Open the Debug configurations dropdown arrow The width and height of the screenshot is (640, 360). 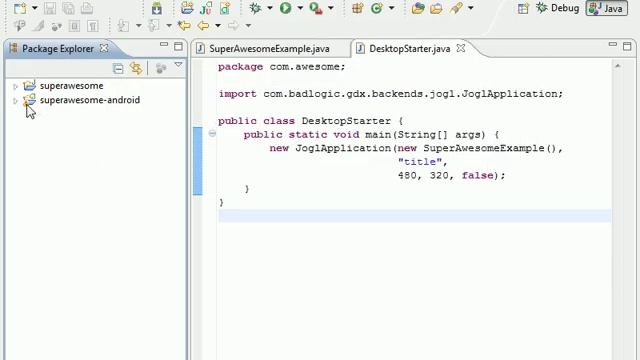point(270,8)
